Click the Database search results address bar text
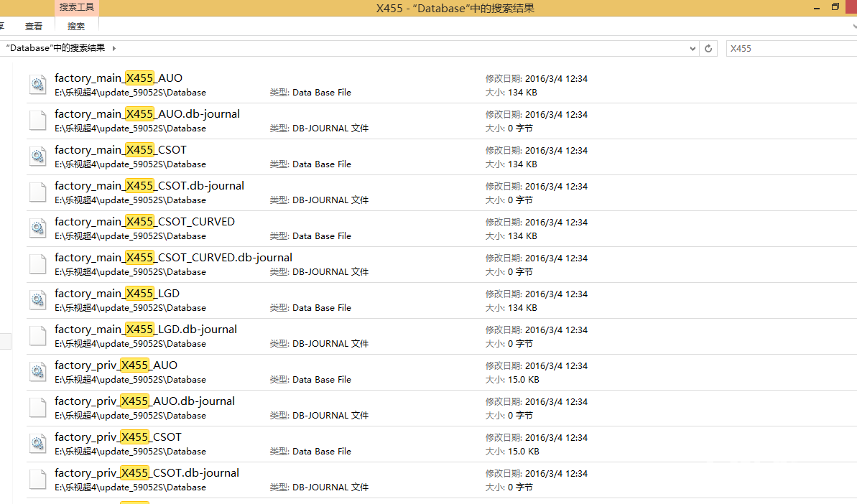857x504 pixels. pos(55,48)
